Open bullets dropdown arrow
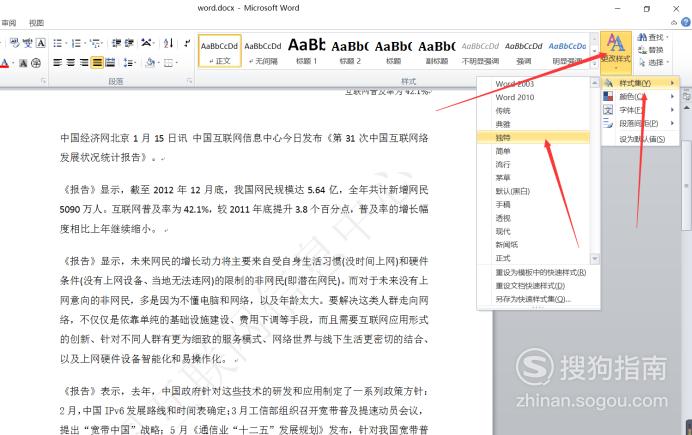The image size is (692, 435). 66,43
